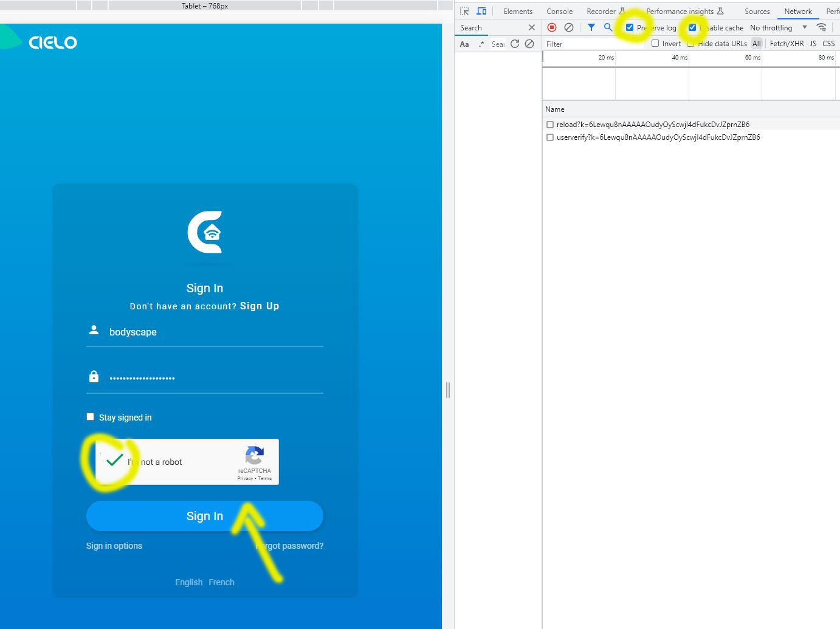The image size is (840, 629).
Task: Check the Stay signed in box
Action: click(x=90, y=416)
